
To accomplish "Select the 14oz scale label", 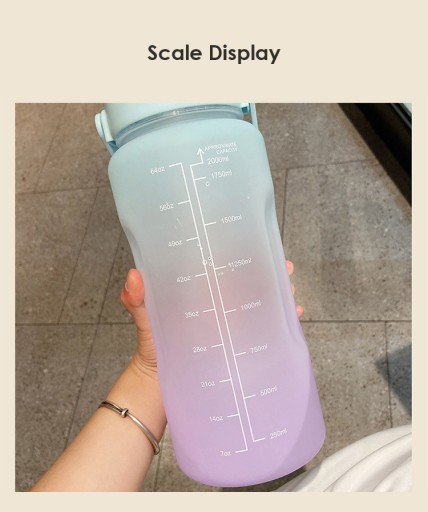I will click(216, 419).
